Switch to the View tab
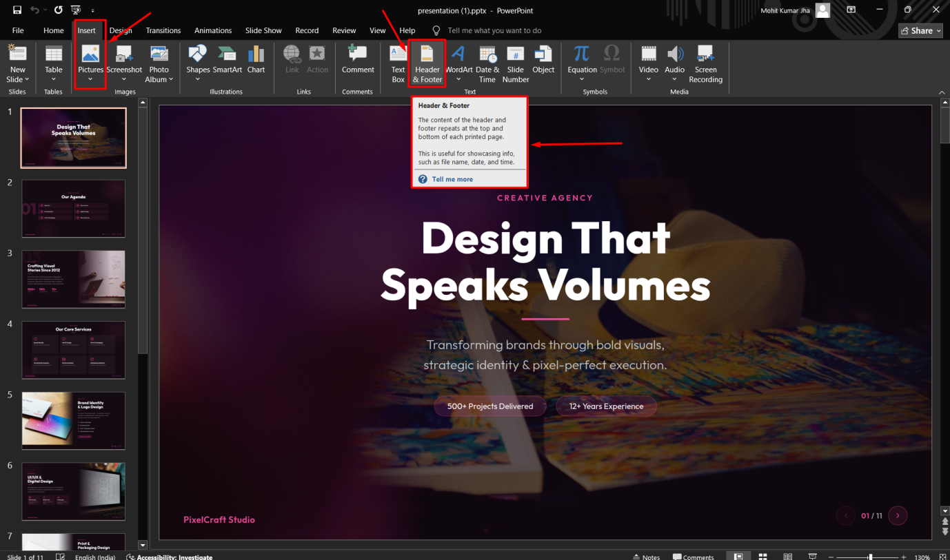950x560 pixels. point(378,30)
